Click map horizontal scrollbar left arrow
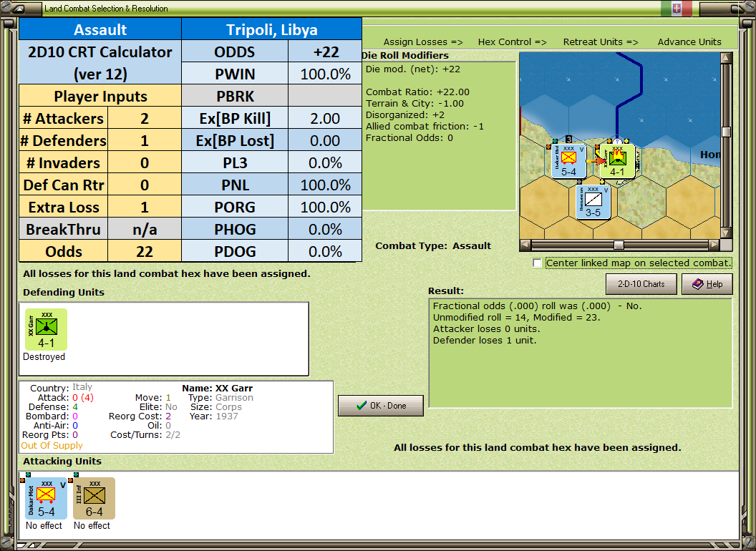 point(525,245)
